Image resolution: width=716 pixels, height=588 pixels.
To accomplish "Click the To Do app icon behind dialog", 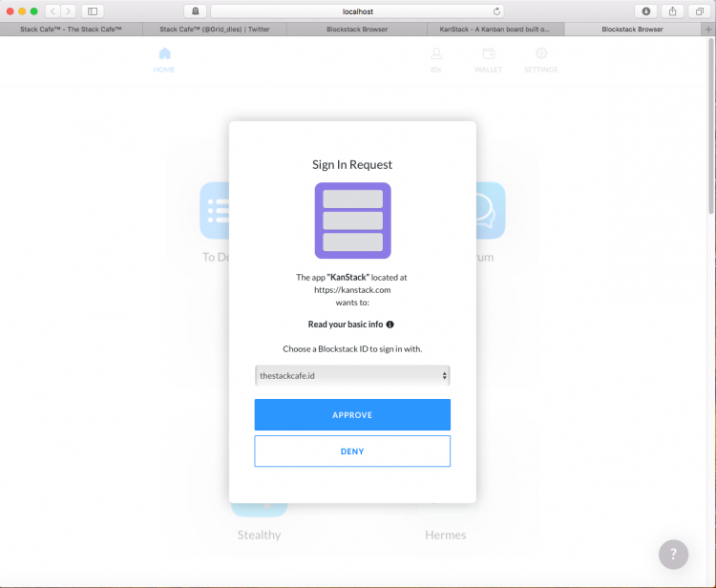I will tap(215, 210).
